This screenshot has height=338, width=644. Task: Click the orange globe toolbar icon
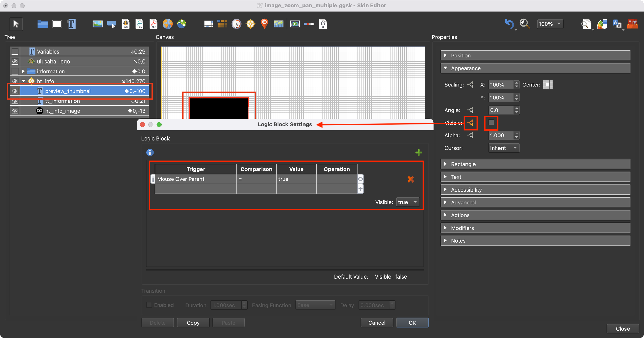click(x=167, y=24)
